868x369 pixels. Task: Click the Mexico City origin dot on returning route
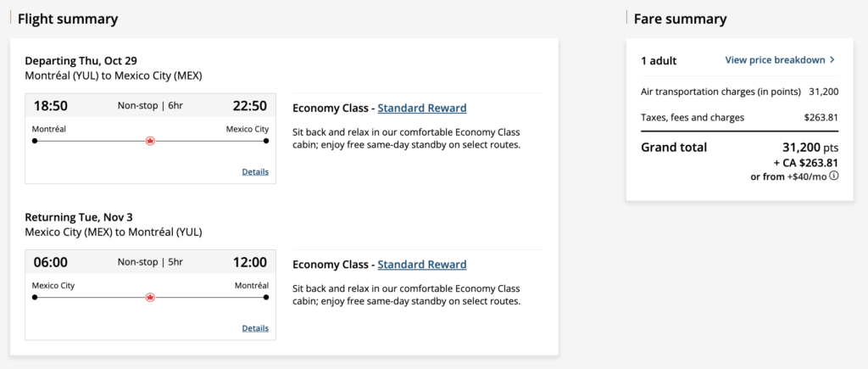[x=34, y=298]
